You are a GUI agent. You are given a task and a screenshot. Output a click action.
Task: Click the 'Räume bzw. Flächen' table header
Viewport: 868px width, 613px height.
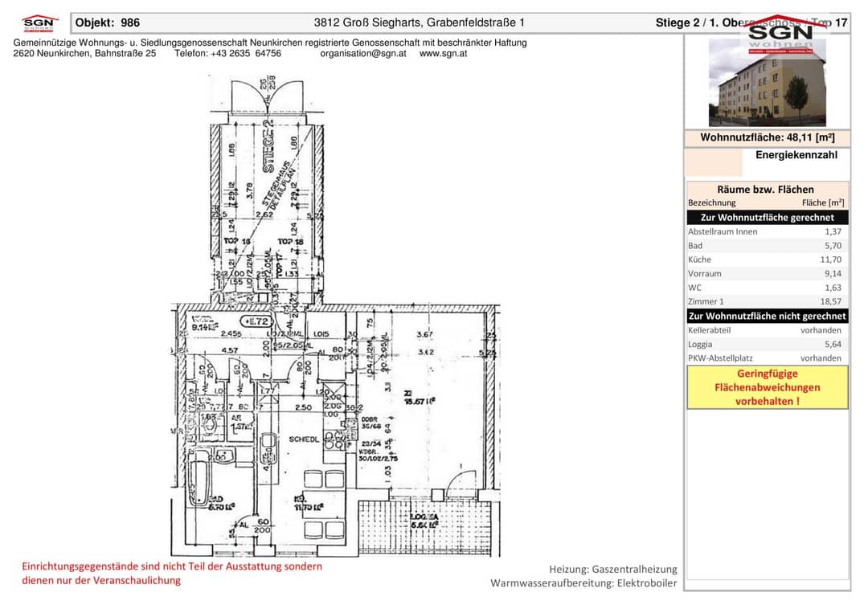point(766,190)
